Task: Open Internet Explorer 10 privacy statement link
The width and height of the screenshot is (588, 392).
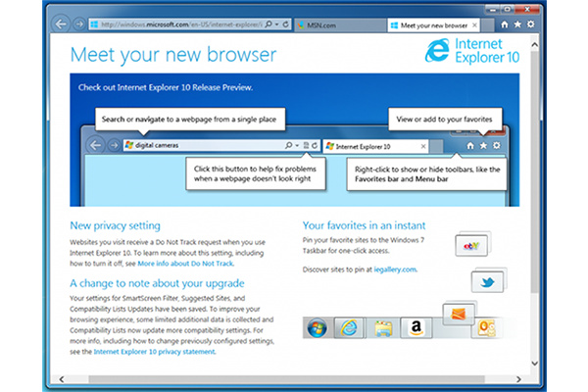Action: click(x=154, y=352)
